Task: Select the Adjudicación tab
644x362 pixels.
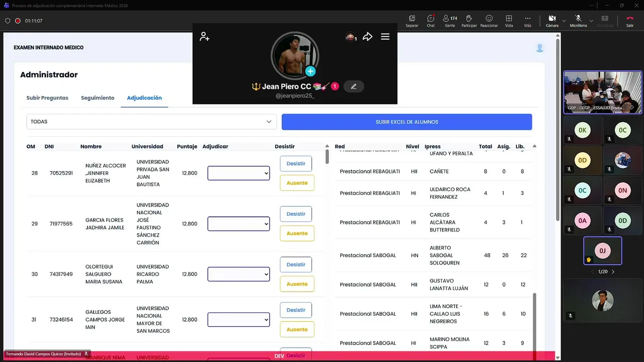Action: pos(144,98)
